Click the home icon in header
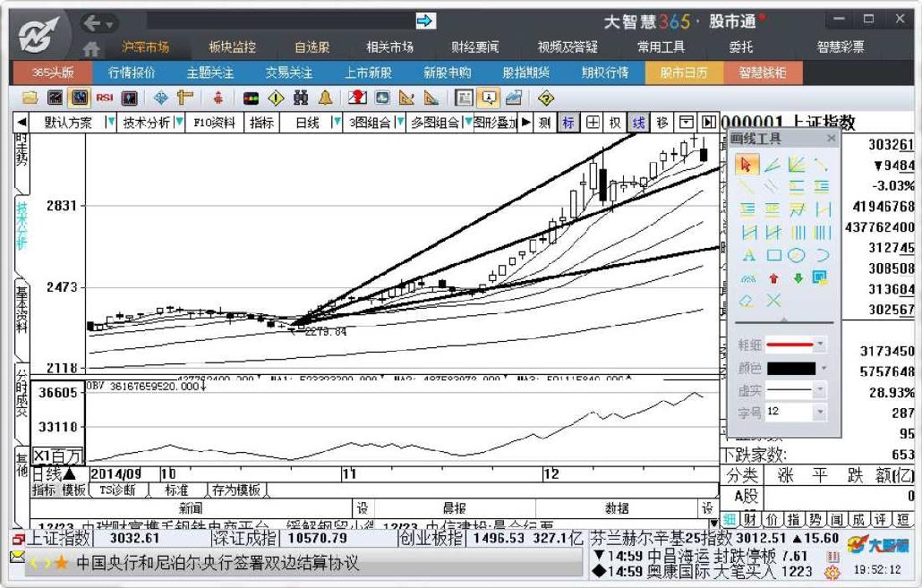The height and width of the screenshot is (588, 922). point(91,48)
